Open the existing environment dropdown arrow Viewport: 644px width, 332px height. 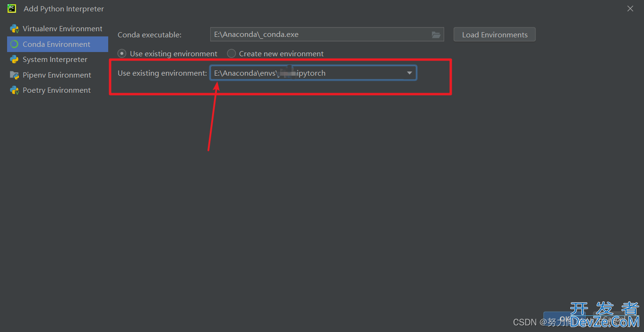[x=409, y=73]
